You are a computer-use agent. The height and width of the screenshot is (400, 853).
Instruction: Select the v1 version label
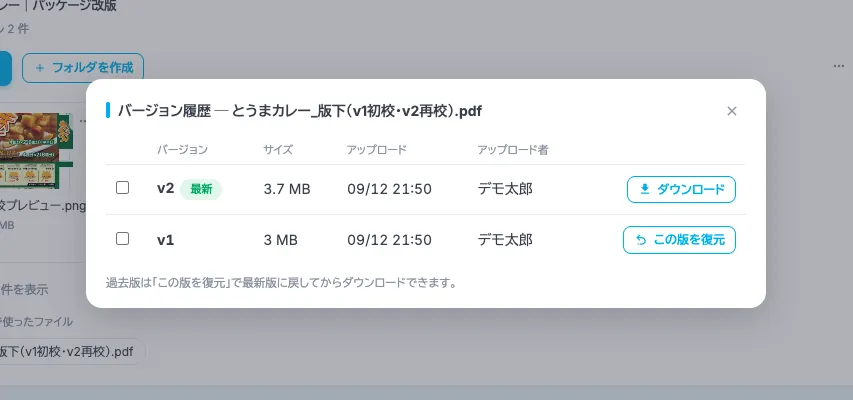coord(165,240)
